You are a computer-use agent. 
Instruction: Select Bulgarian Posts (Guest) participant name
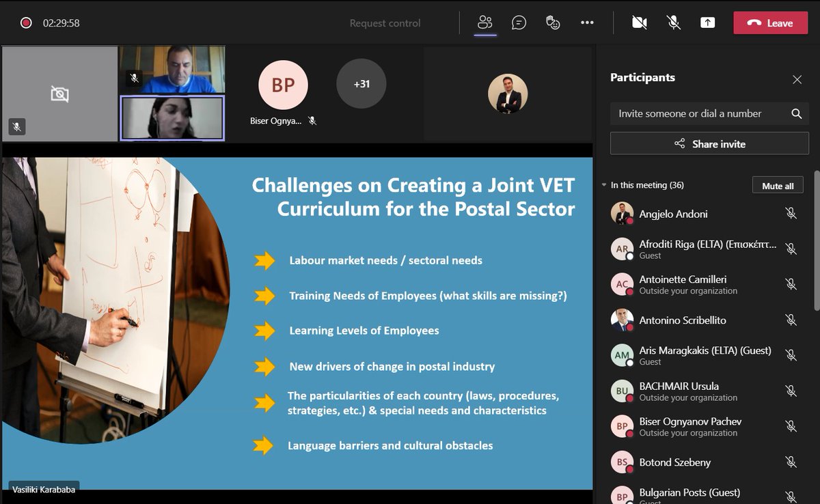689,492
